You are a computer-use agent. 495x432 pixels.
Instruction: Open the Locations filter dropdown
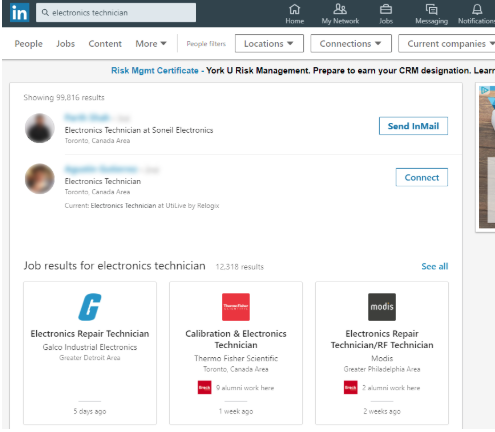pos(269,43)
